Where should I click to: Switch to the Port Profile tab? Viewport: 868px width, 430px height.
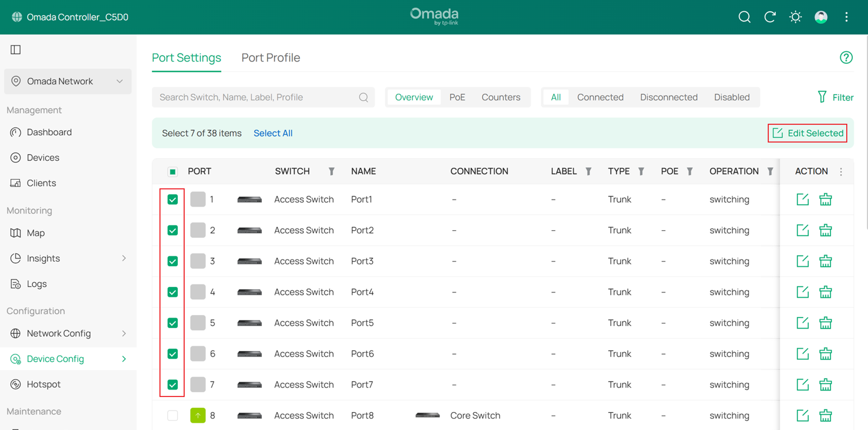(271, 57)
